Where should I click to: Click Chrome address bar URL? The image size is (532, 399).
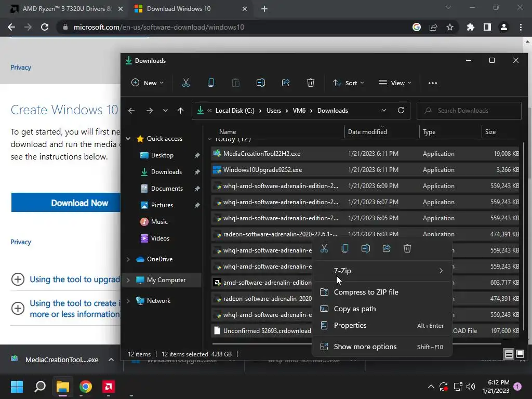coord(159,27)
